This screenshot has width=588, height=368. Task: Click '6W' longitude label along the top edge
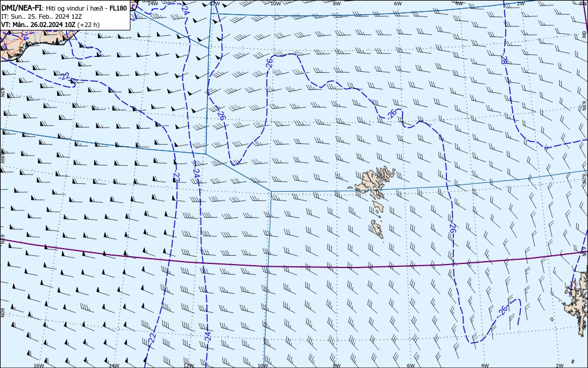(398, 4)
